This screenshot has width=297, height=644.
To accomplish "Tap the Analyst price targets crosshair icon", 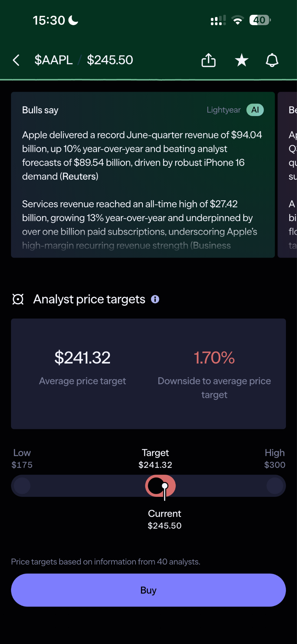I will (x=18, y=299).
